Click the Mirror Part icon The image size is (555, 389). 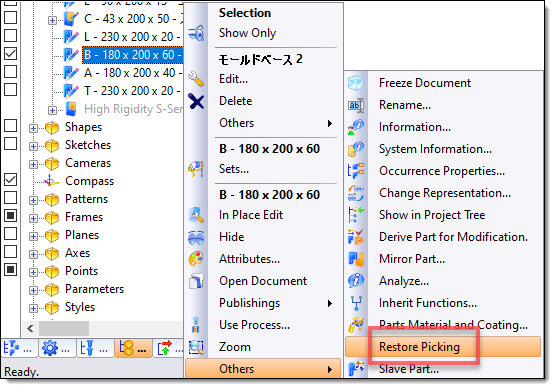point(356,259)
